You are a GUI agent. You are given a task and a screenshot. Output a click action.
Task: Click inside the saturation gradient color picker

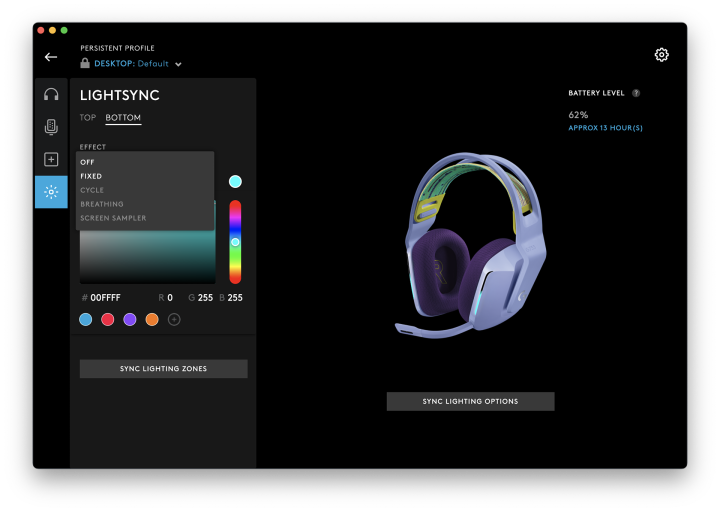(x=147, y=257)
